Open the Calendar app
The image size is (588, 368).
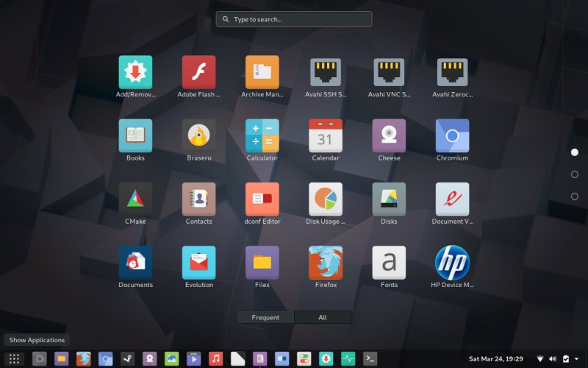[325, 135]
